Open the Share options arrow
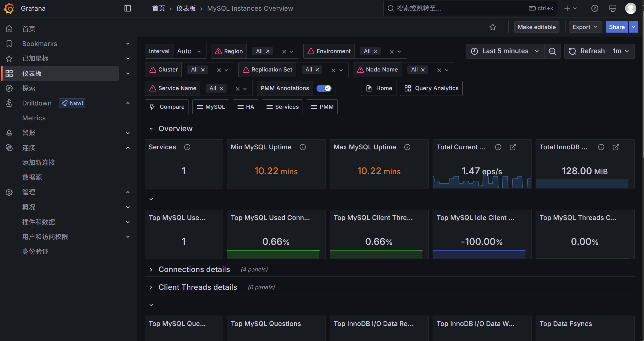Screen dimensions: 644x341 click(633, 27)
